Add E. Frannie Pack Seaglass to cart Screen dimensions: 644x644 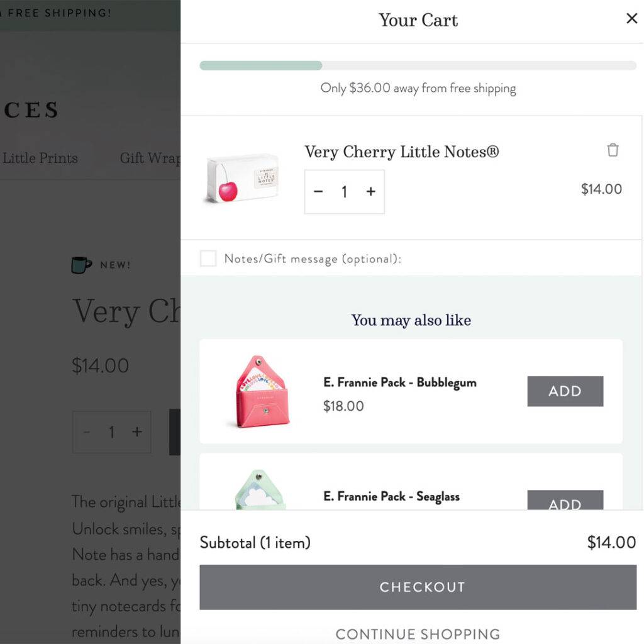pyautogui.click(x=565, y=500)
